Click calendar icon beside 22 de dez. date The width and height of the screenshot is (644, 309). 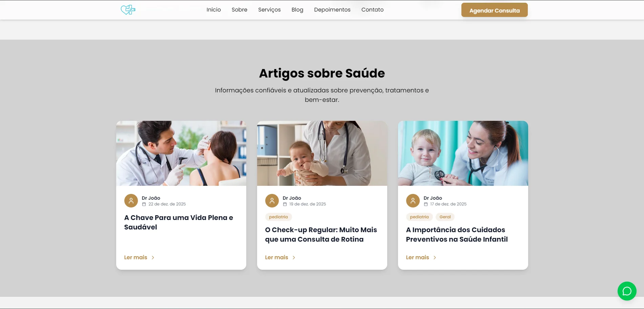[x=144, y=204]
